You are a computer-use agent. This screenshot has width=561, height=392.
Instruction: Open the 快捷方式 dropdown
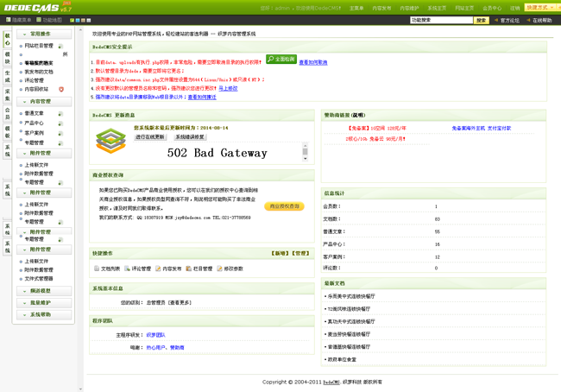tap(542, 8)
